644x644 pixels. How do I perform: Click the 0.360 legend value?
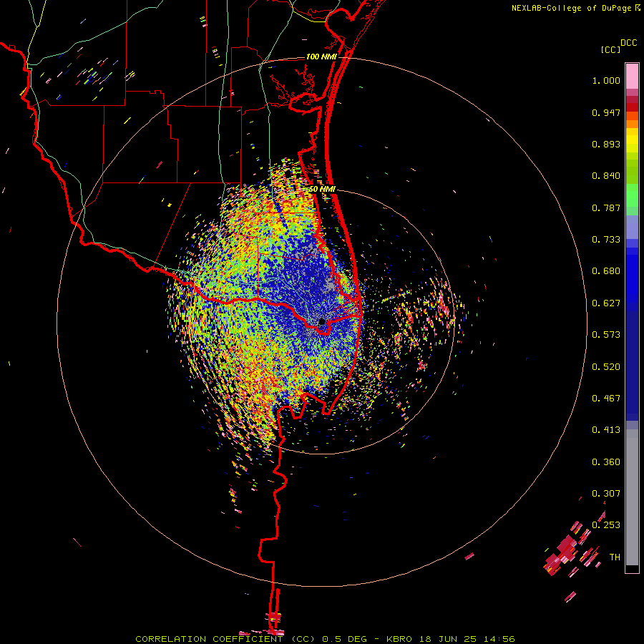(606, 462)
